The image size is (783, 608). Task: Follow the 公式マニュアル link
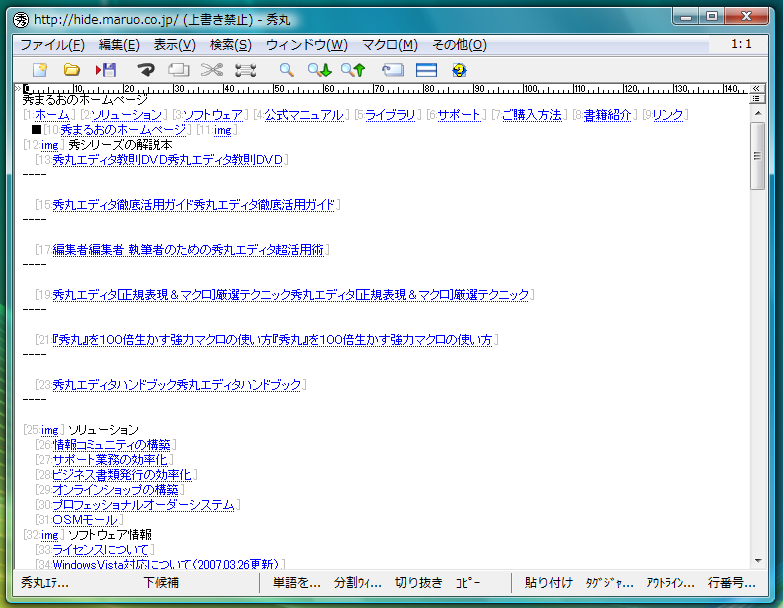coord(304,115)
